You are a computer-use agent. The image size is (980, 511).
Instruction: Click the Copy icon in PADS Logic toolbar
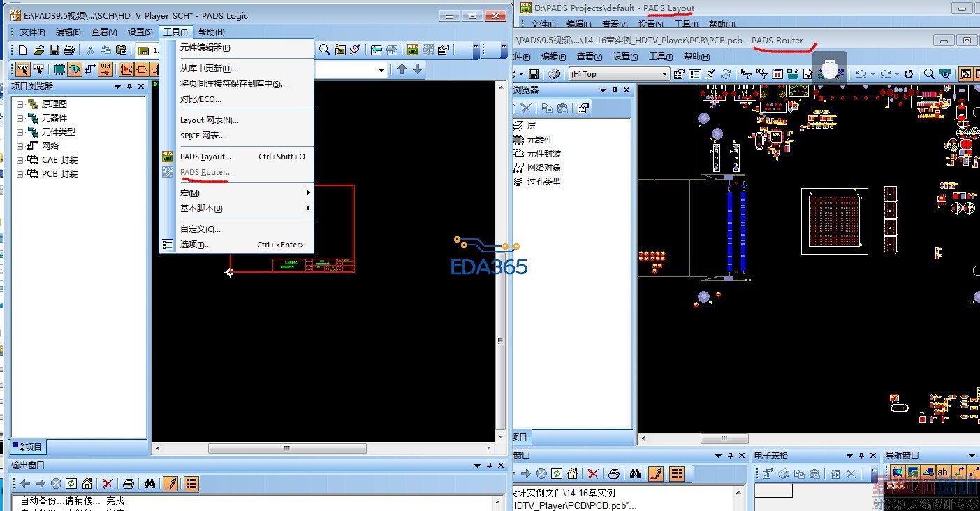click(x=105, y=50)
